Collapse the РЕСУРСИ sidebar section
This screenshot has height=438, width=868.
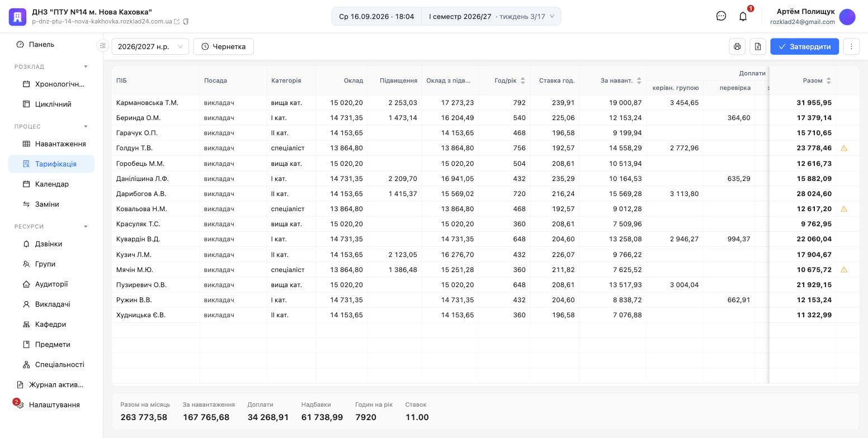tap(86, 226)
